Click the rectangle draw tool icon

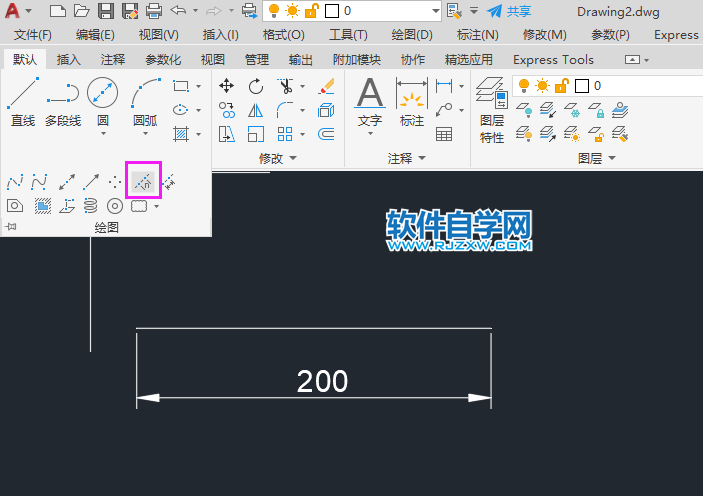coord(181,86)
